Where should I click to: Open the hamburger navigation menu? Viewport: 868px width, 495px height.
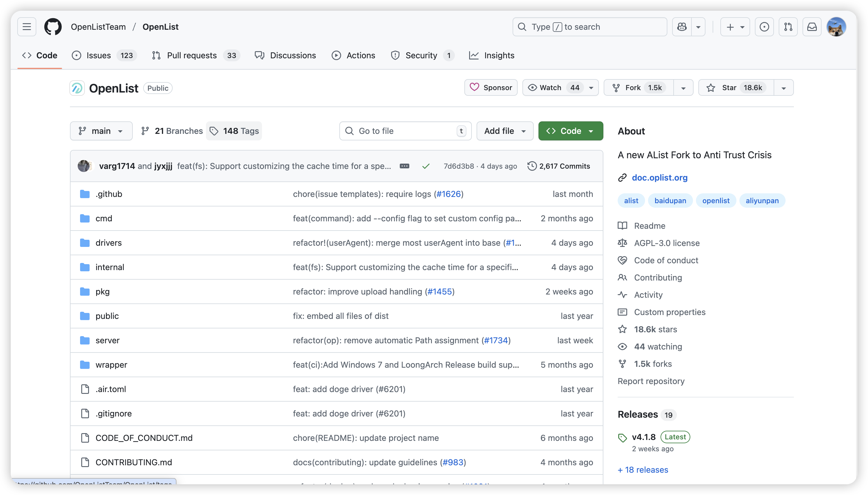tap(27, 27)
